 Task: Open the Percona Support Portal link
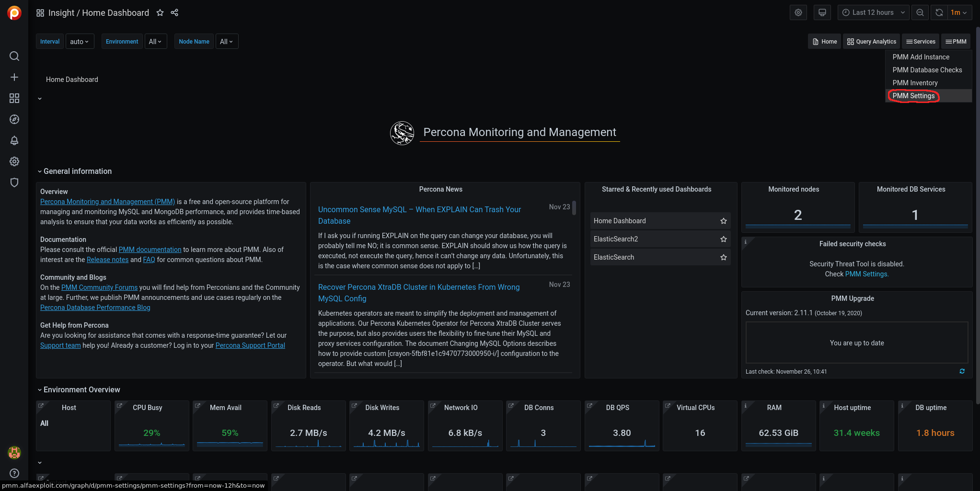click(x=250, y=345)
